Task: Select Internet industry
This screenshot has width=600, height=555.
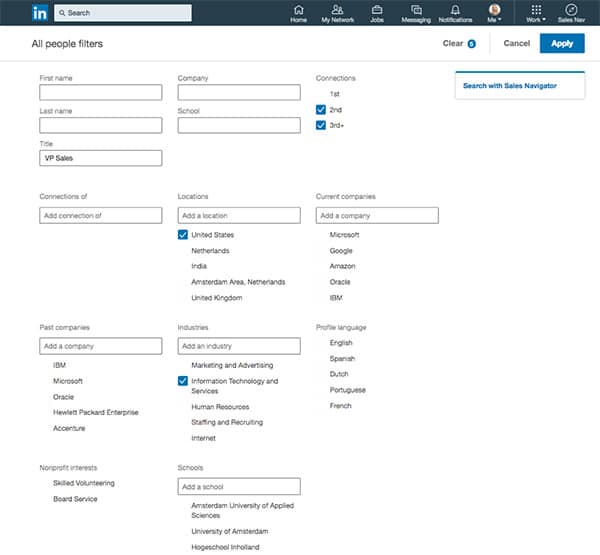Action: coord(203,438)
